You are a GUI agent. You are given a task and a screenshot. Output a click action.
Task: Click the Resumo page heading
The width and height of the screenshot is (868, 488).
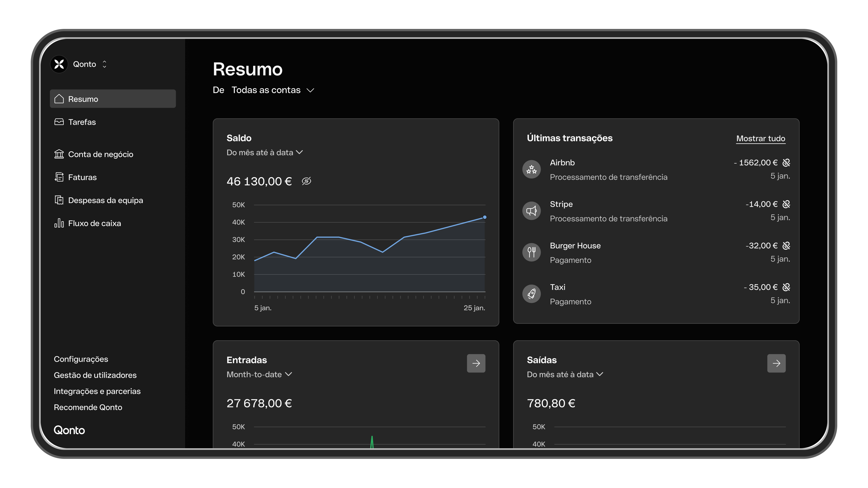point(248,69)
